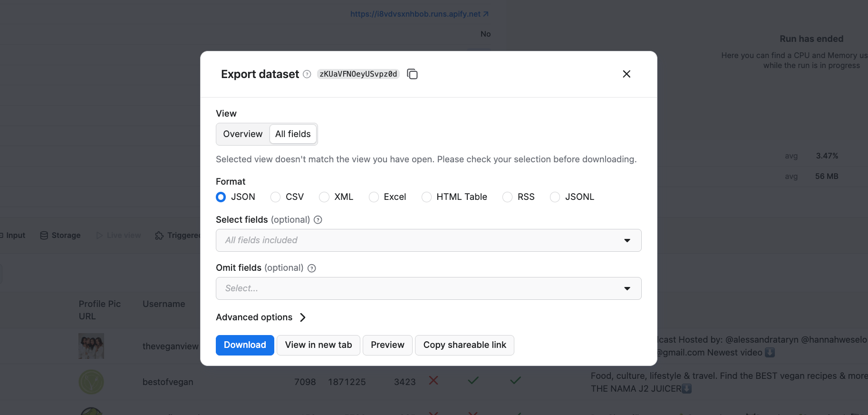The height and width of the screenshot is (415, 868).
Task: Click the theveganview username cell
Action: point(171,346)
